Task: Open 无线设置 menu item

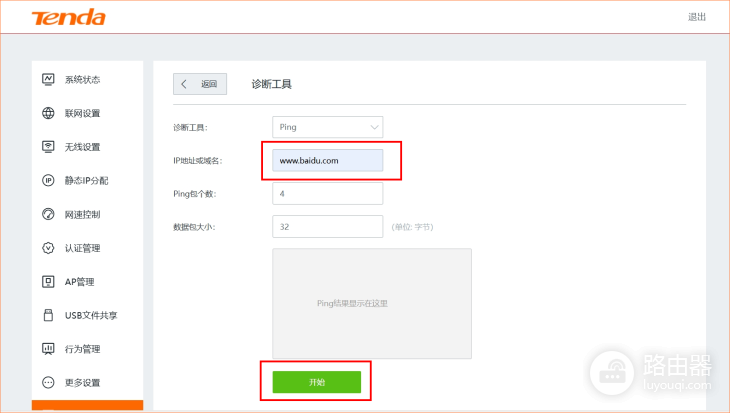Action: [x=82, y=147]
